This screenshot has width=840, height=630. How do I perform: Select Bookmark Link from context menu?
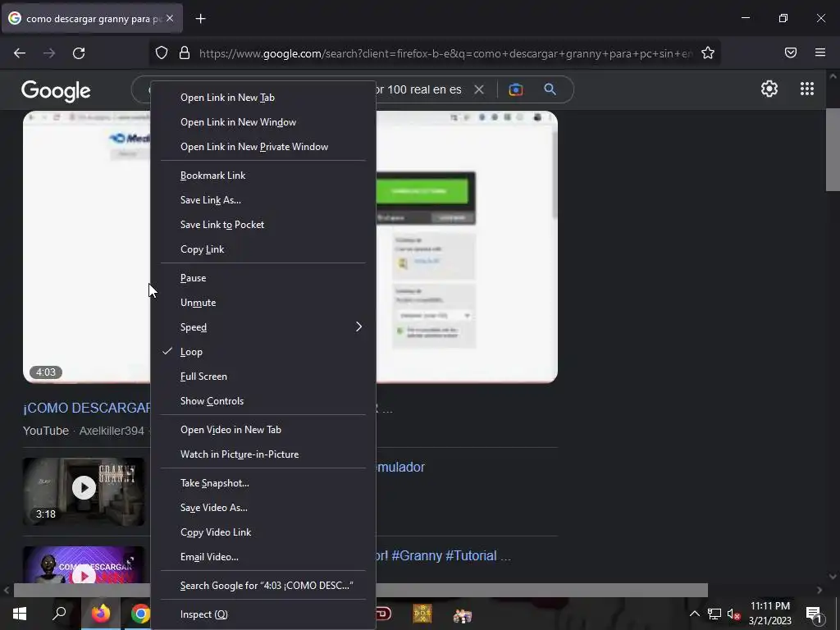[263, 176]
